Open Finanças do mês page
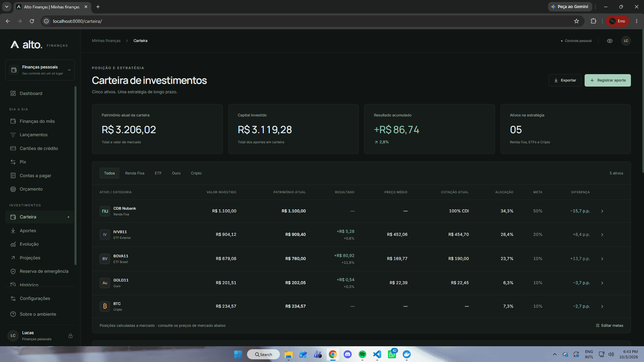The height and width of the screenshot is (362, 644). [x=40, y=121]
